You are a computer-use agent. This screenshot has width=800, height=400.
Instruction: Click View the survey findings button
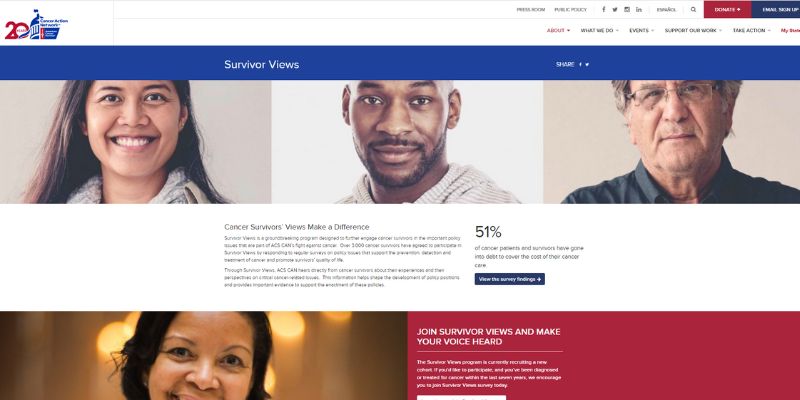click(x=510, y=279)
